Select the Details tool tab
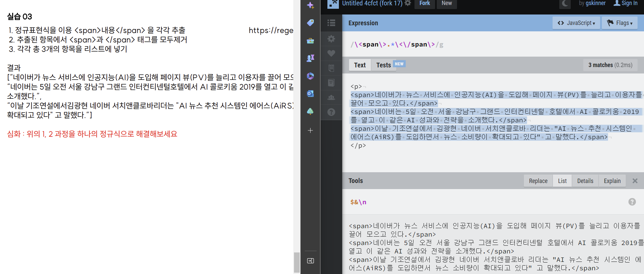 [x=585, y=181]
